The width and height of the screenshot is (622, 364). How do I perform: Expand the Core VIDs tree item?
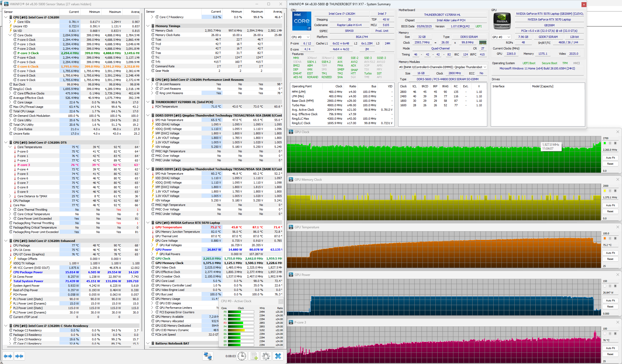click(x=10, y=22)
